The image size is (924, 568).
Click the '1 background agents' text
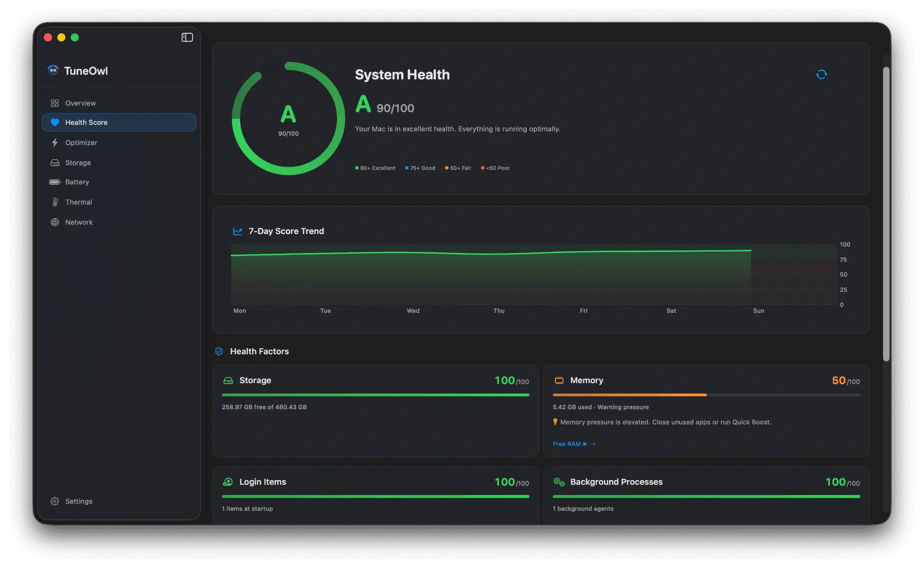(x=583, y=508)
